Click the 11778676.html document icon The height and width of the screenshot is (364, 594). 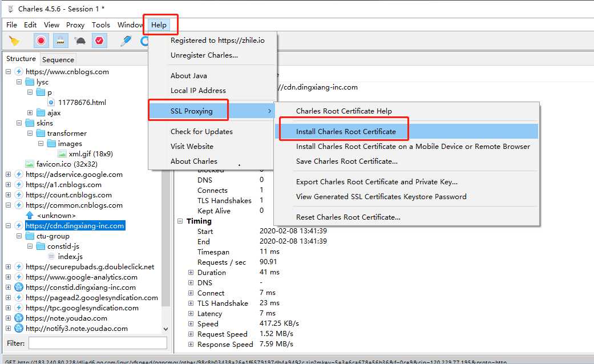(51, 103)
